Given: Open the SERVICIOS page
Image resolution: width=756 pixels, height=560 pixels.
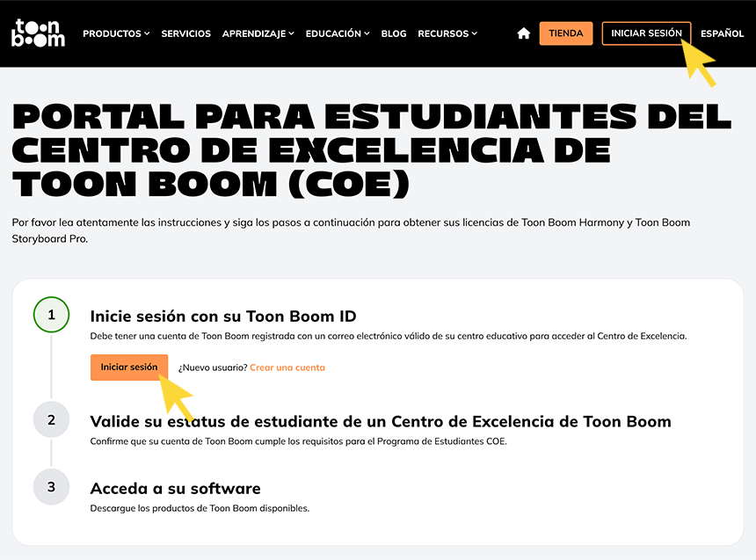Looking at the screenshot, I should click(185, 33).
